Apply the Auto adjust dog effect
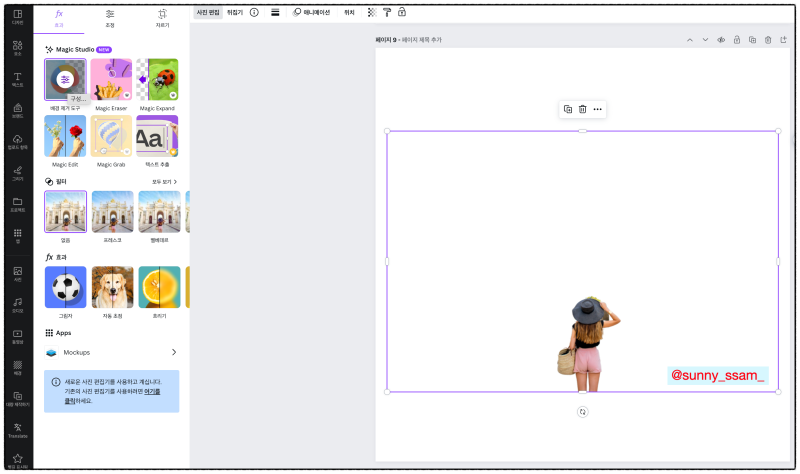The height and width of the screenshot is (474, 800). (x=113, y=287)
